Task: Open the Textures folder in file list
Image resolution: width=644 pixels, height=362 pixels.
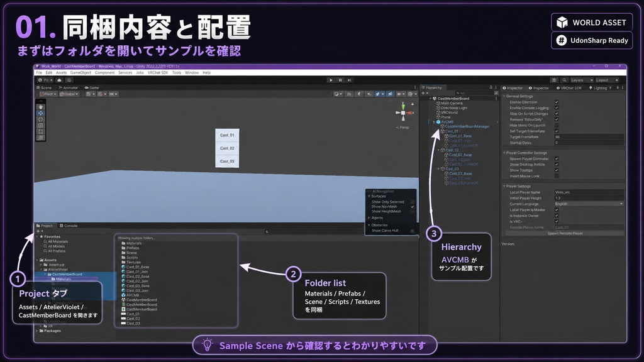Action: click(133, 262)
